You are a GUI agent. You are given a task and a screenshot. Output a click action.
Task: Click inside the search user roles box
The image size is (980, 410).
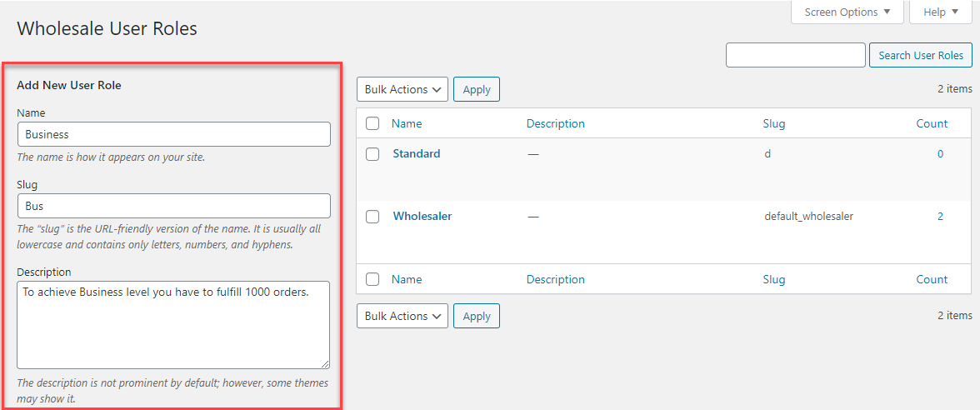(795, 55)
